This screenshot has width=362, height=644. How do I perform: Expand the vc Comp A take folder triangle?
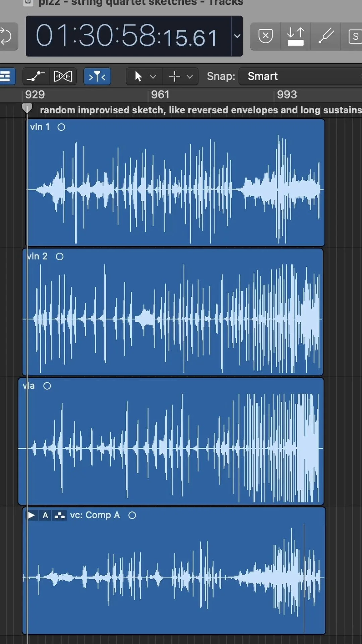pyautogui.click(x=32, y=515)
